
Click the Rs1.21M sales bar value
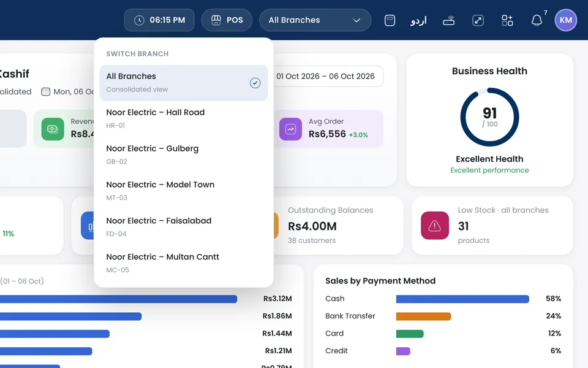pos(278,351)
